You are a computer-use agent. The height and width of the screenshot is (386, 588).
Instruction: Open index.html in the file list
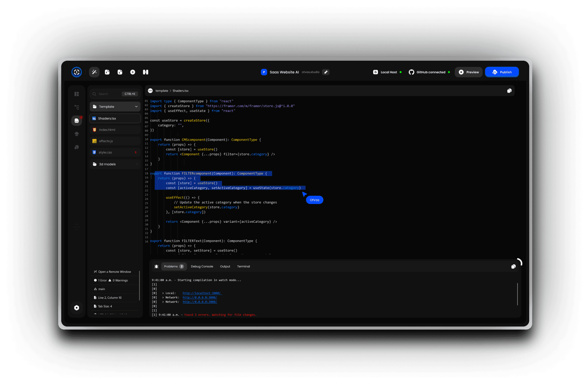[115, 130]
